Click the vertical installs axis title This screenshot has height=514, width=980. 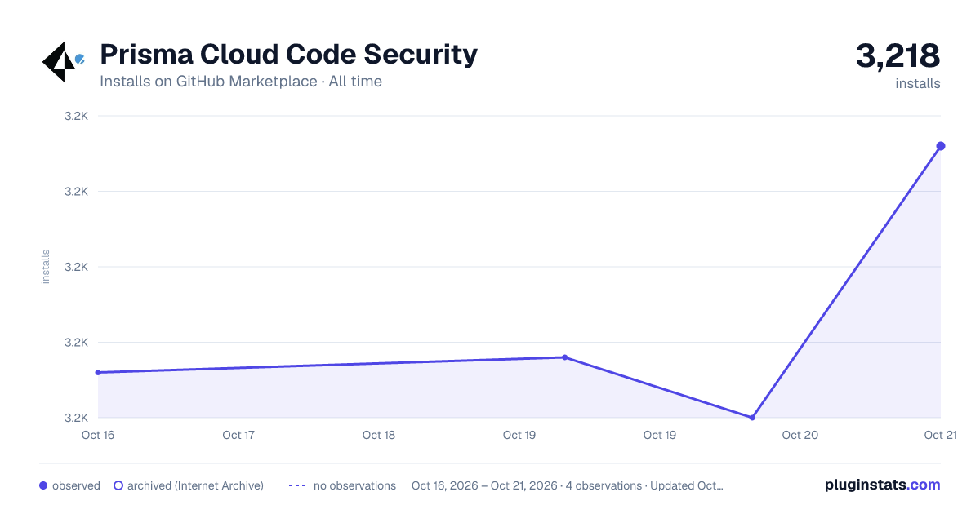(46, 267)
